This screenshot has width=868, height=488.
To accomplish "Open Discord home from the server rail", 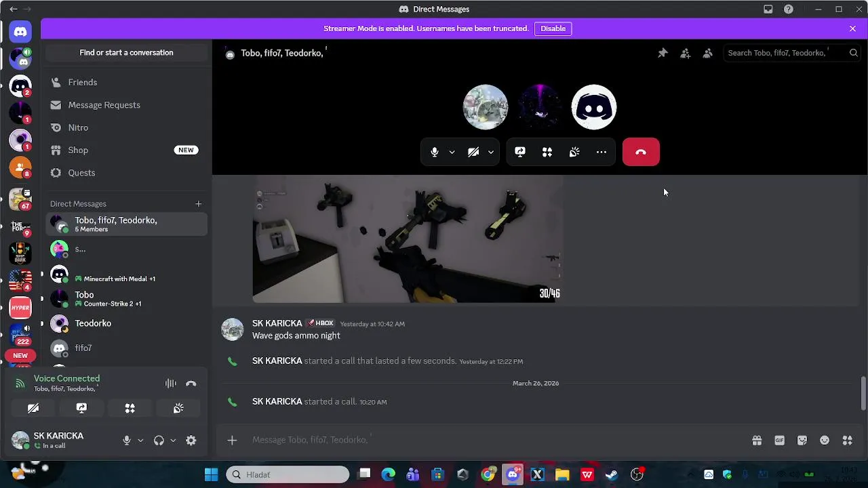I will (x=20, y=31).
